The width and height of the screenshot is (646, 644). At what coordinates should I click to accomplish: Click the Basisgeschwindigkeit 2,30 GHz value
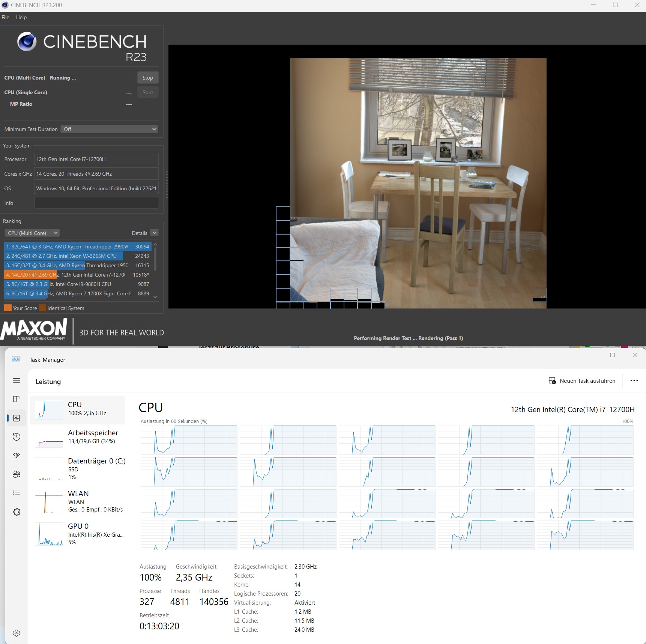click(305, 567)
